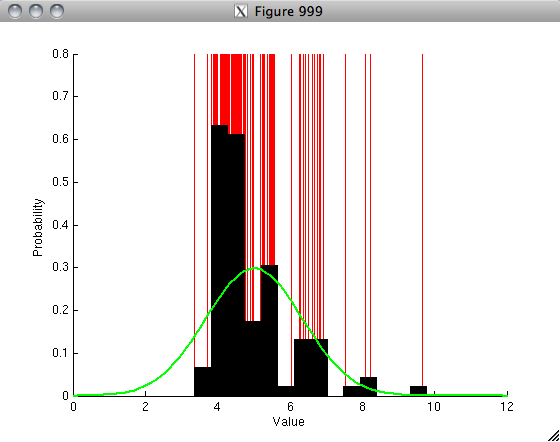Click the x-axis tick label 2
This screenshot has width=560, height=442.
(145, 407)
